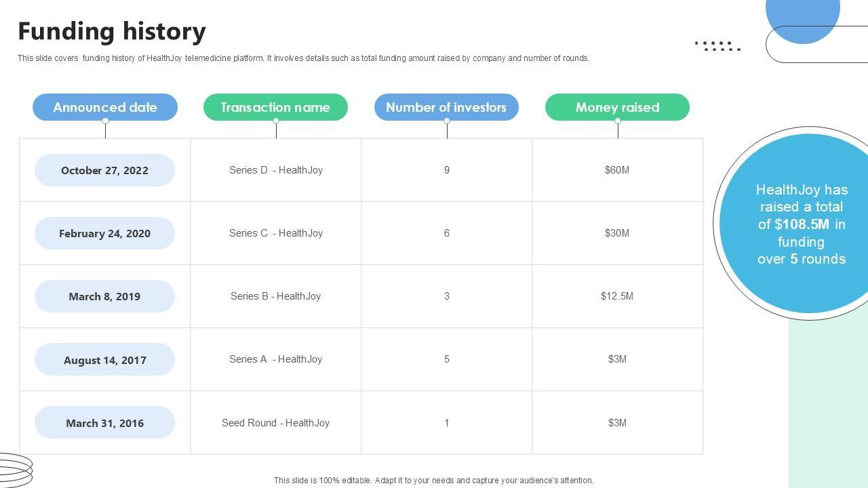Select the Money raised header pill
Viewport: 868px width, 488px height.
tap(617, 107)
